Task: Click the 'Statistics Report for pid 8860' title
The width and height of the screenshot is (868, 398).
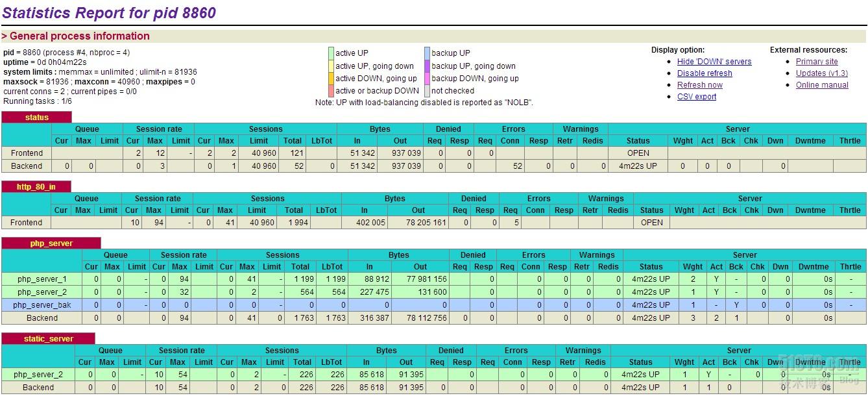Action: [109, 12]
